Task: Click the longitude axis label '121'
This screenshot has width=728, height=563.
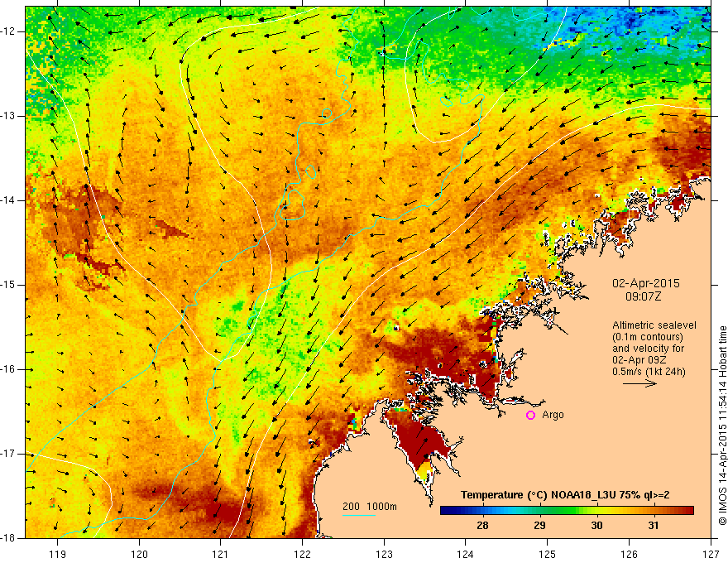Action: click(x=221, y=555)
